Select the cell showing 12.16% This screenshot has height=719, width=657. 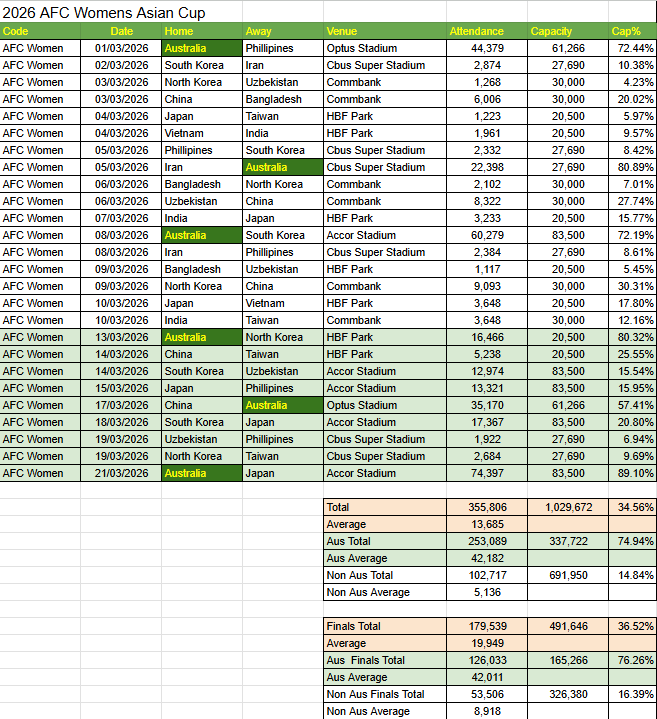click(x=633, y=320)
